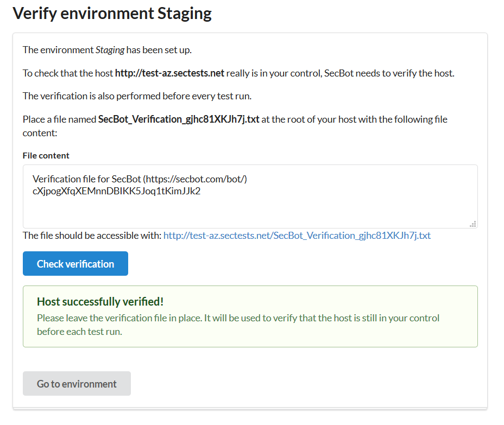
Task: Place cursor on 'Verification file for SecBot' line
Action: pos(87,179)
